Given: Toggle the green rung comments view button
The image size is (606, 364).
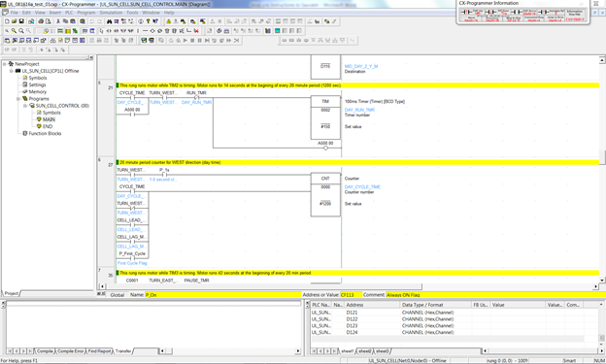Looking at the screenshot, I should (x=60, y=31).
